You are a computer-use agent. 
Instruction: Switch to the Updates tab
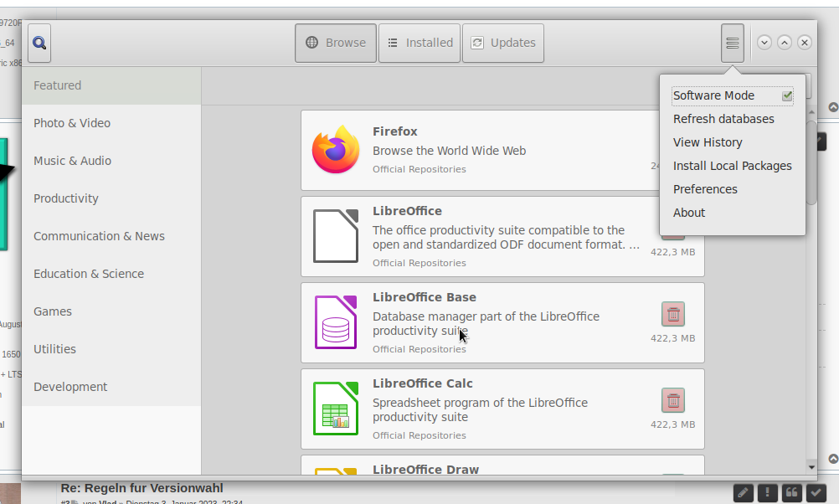(503, 43)
